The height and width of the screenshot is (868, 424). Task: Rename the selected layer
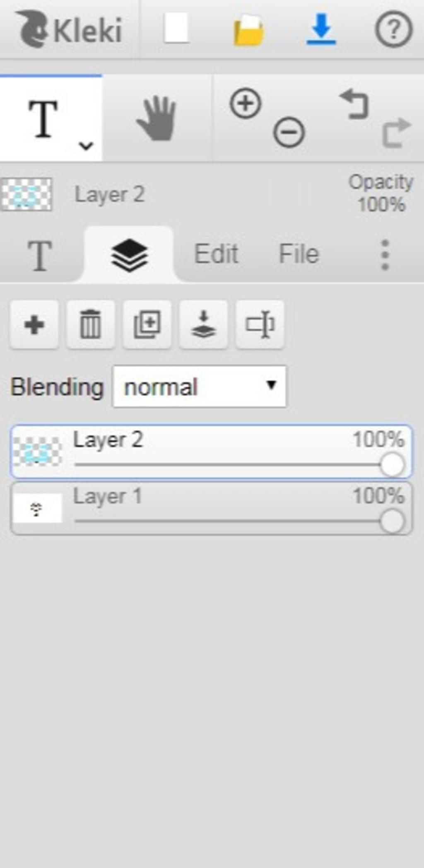260,324
